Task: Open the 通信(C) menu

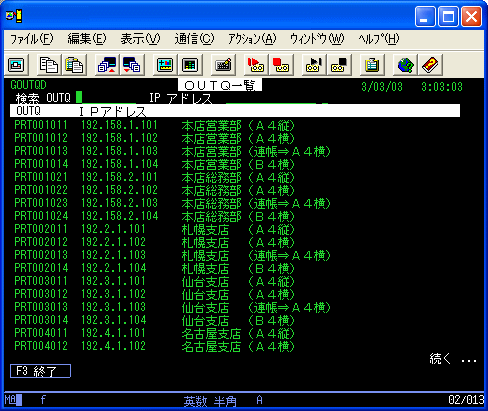Action: click(x=194, y=39)
